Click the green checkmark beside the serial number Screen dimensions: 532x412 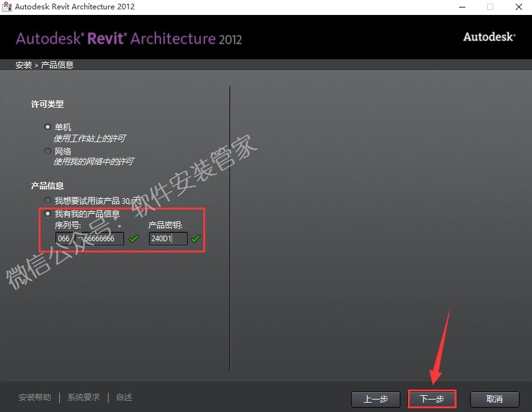click(x=133, y=239)
